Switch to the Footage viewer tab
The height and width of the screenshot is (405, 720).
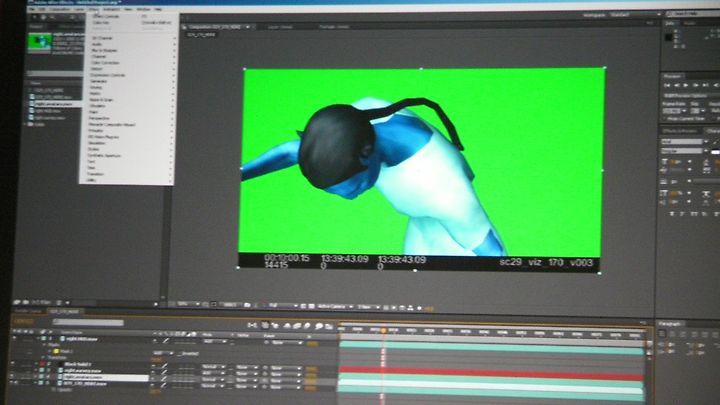[x=334, y=27]
